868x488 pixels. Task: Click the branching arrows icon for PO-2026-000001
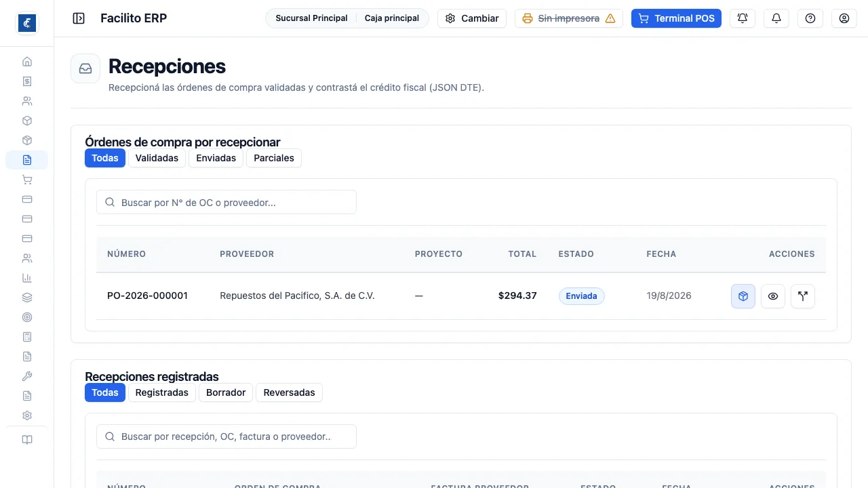pyautogui.click(x=803, y=296)
